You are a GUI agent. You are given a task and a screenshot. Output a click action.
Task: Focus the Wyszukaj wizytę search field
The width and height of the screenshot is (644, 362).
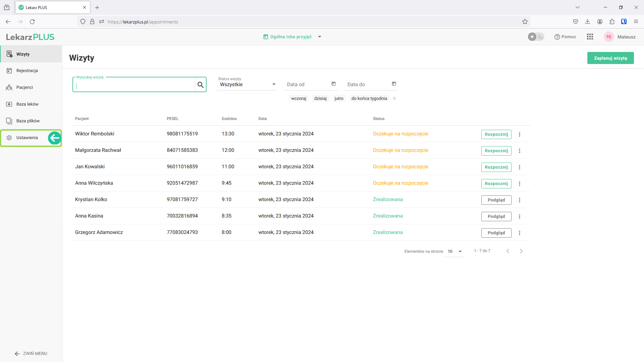pos(134,85)
